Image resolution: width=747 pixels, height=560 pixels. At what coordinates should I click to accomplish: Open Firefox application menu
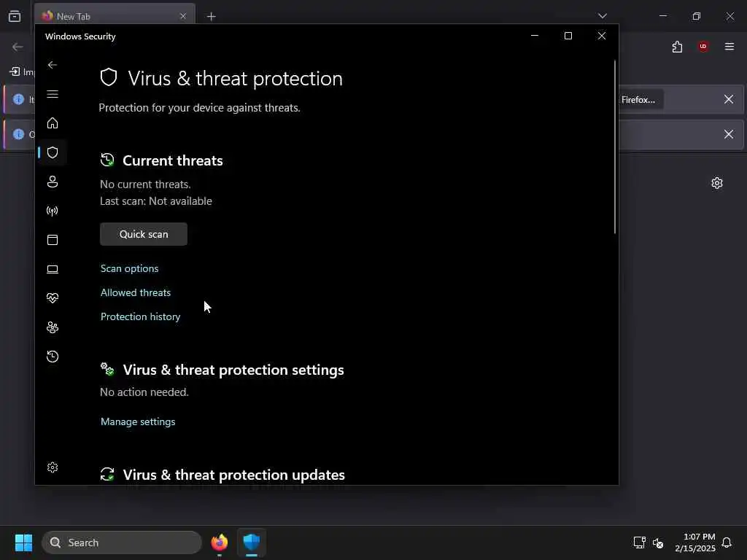pyautogui.click(x=729, y=47)
